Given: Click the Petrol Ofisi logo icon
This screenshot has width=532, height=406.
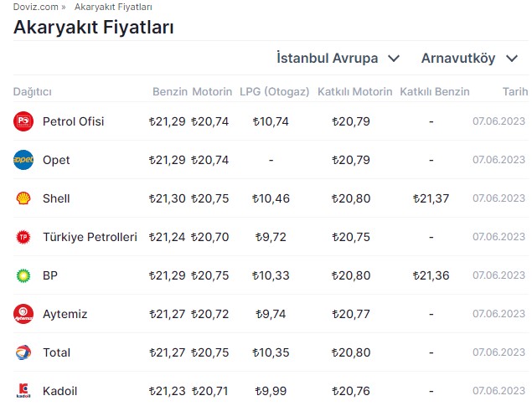Looking at the screenshot, I should [23, 121].
